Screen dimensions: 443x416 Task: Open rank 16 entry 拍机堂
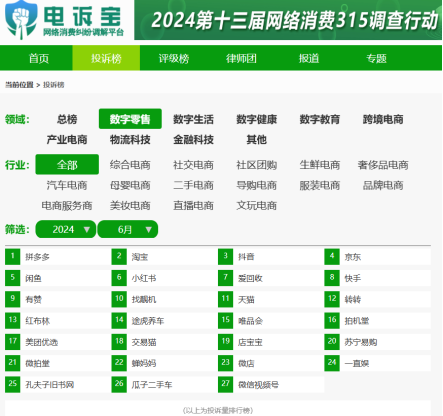coord(357,321)
